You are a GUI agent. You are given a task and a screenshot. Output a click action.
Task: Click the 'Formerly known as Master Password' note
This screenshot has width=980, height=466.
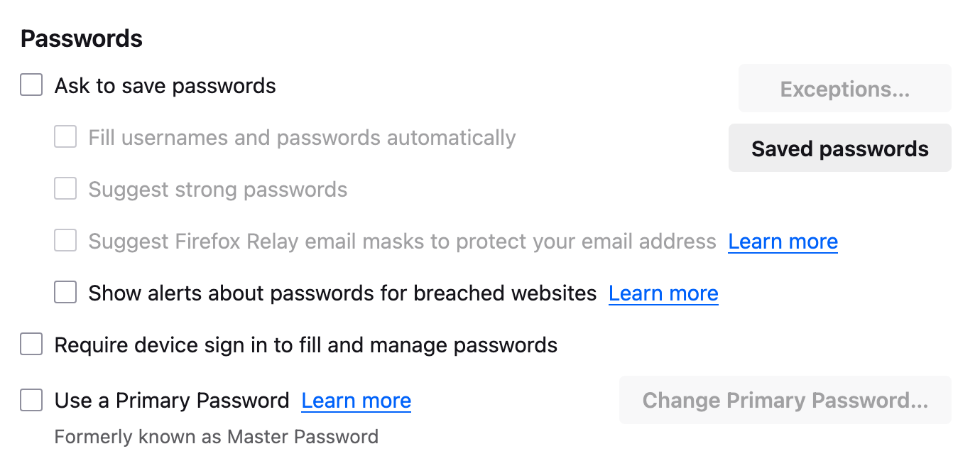pos(216,436)
